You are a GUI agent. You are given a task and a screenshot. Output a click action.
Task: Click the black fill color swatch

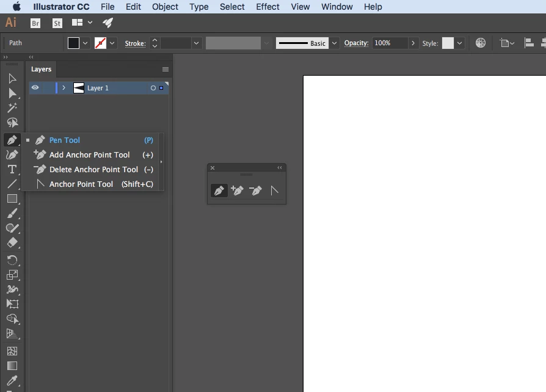coord(73,43)
